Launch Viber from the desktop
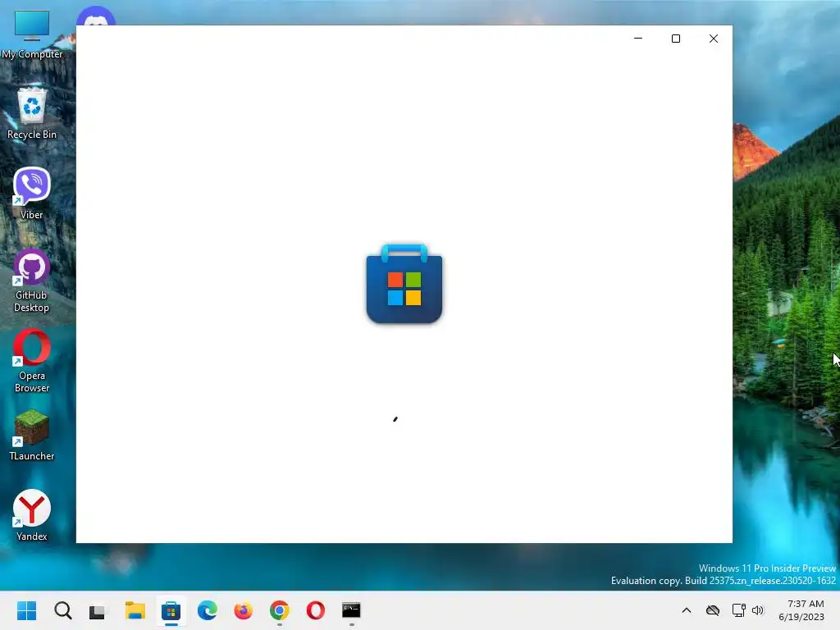 point(32,194)
